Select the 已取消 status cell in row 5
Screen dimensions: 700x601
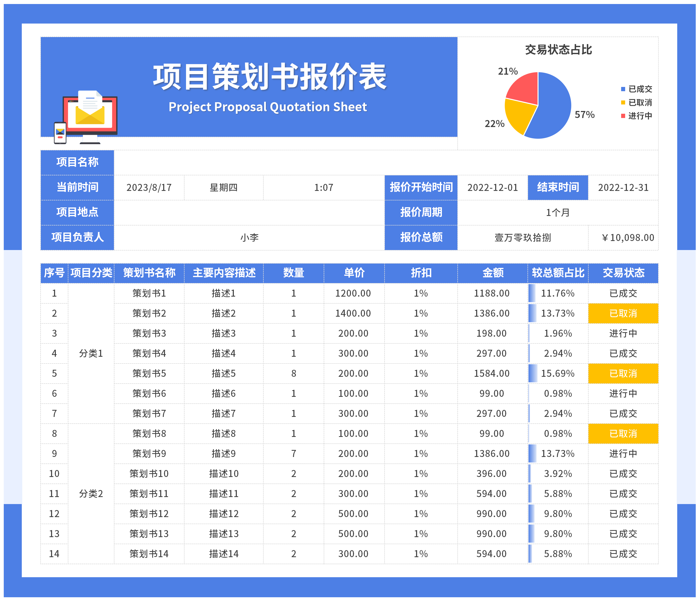coord(623,374)
